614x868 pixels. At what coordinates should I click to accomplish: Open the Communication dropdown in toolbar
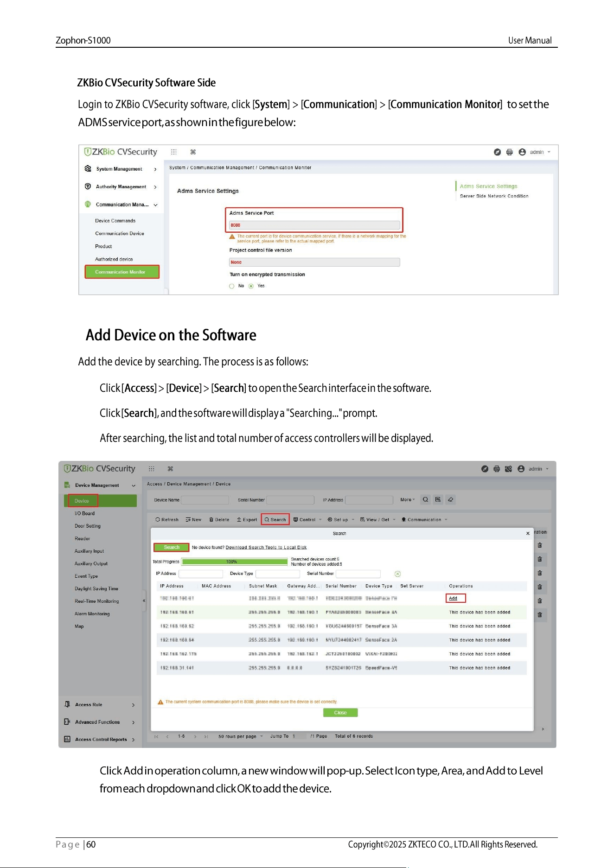pos(424,520)
